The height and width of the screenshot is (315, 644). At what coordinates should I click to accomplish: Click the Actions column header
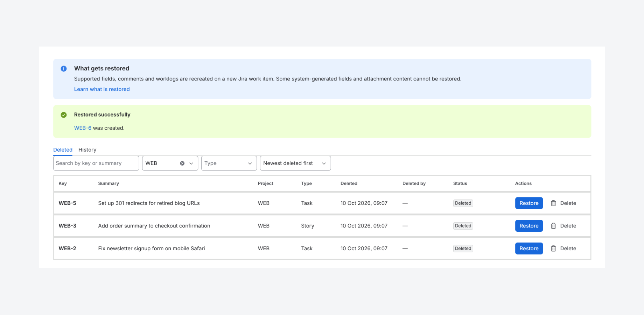[x=523, y=183]
